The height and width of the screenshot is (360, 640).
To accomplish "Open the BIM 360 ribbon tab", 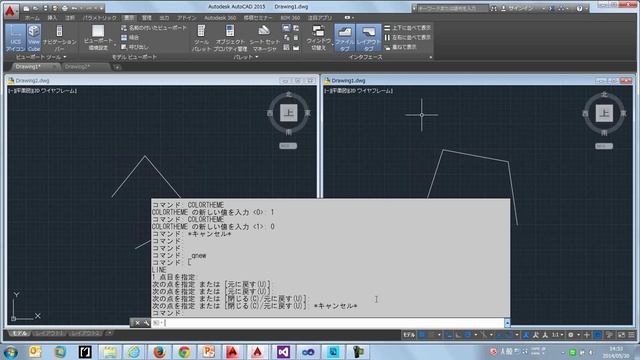I will click(x=290, y=18).
